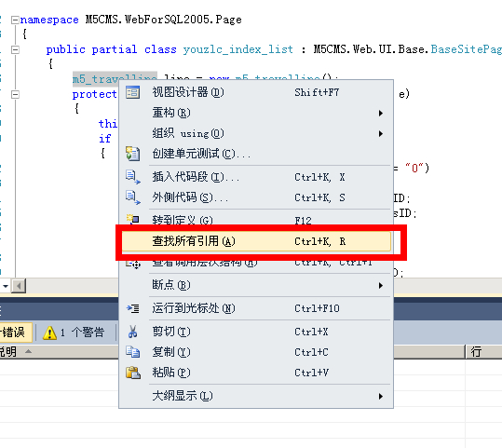Click the yellow warning triangle icon

tap(49, 333)
